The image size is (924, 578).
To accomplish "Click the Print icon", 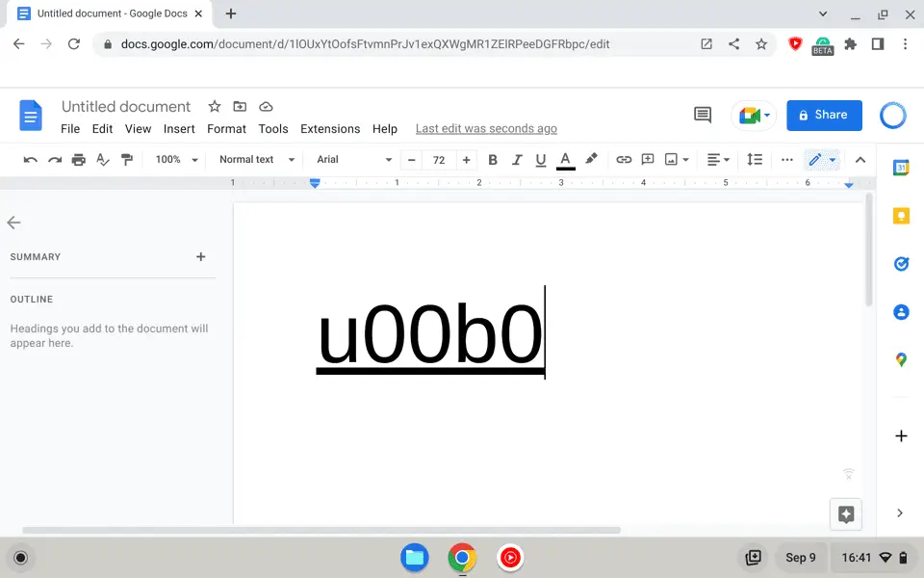I will 78,159.
